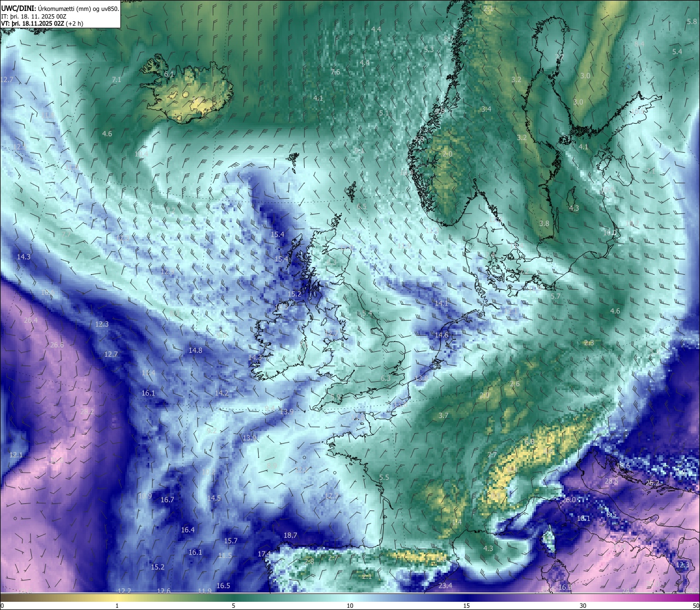Click the 17.4 value near Spain coast
700x610 pixels.
tap(265, 554)
